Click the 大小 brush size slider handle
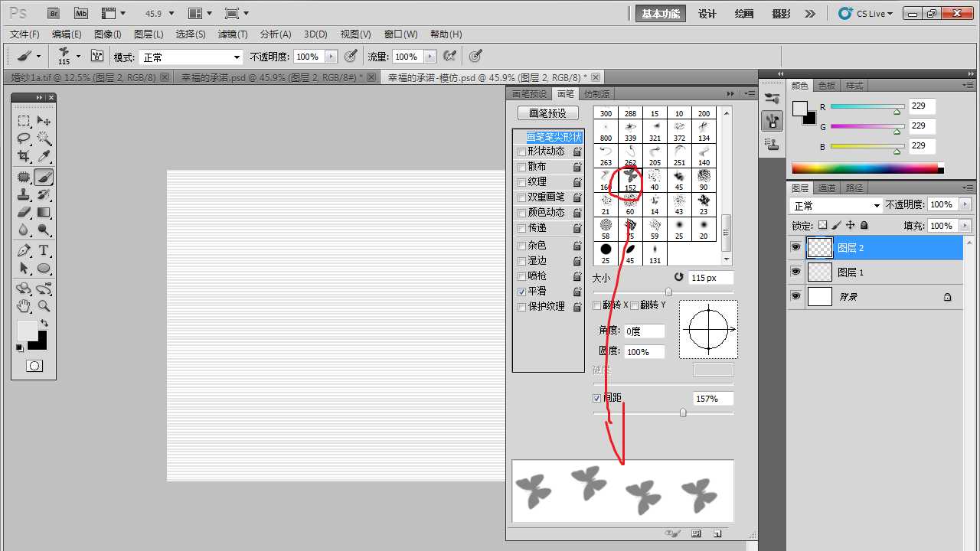Screen dimensions: 980x551 (x=668, y=292)
